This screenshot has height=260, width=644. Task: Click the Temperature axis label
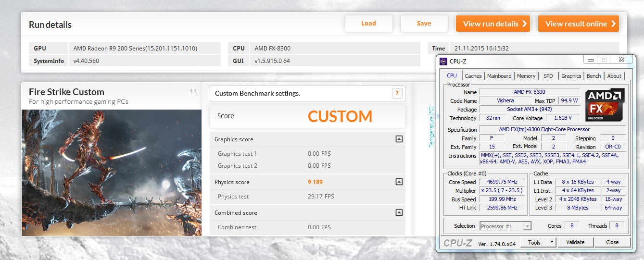[431, 127]
